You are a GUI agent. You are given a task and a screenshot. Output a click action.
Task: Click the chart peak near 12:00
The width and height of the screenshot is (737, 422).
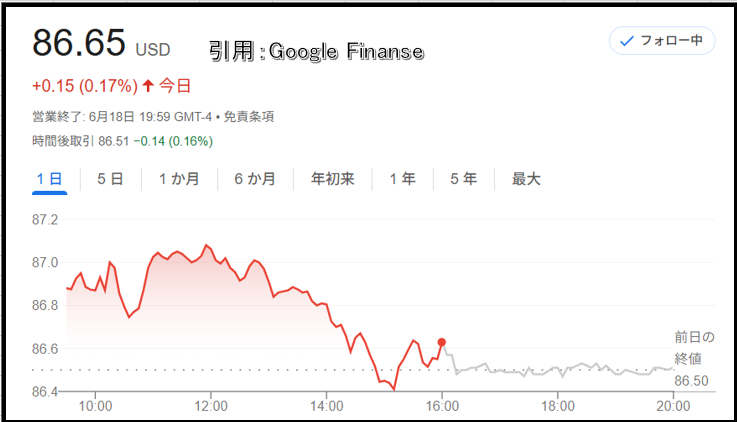(206, 245)
